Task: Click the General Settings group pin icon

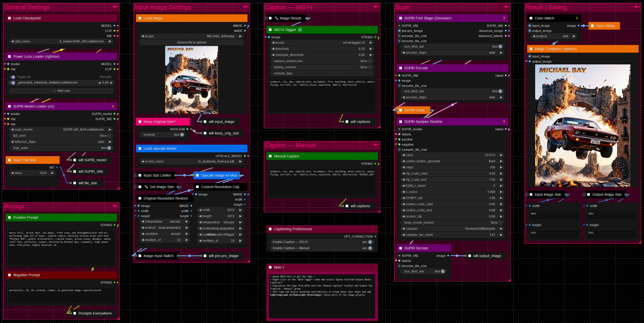Action: click(115, 7)
